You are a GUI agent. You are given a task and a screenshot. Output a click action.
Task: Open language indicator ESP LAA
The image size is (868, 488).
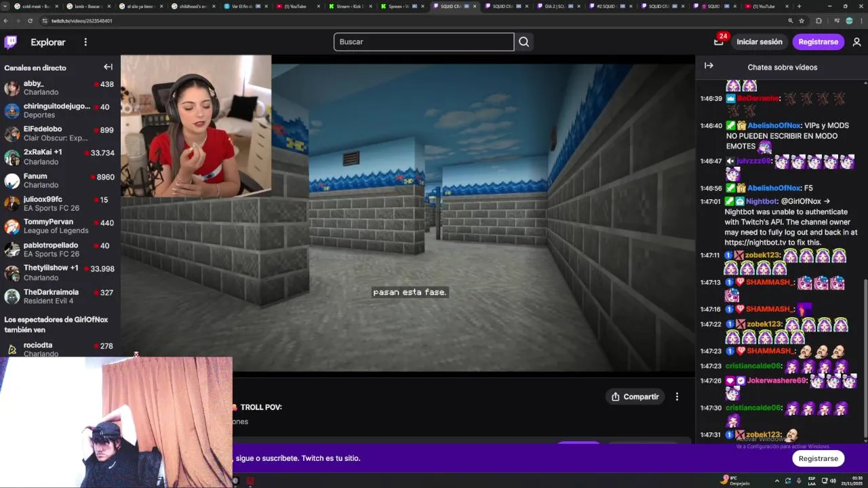[811, 481]
